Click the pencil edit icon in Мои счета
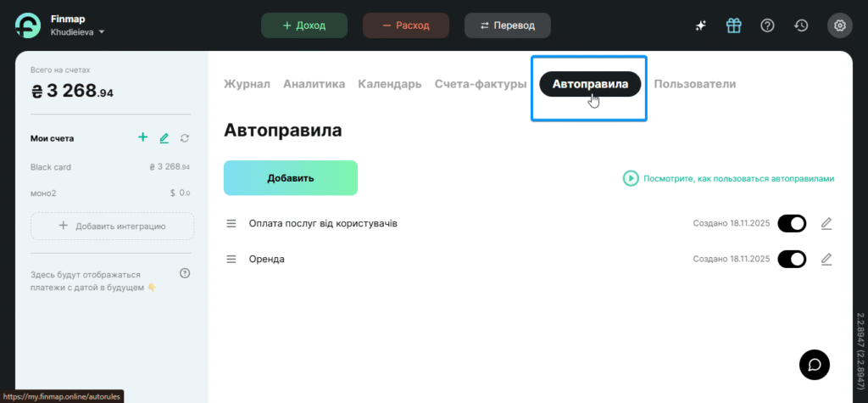Screen dimensions: 868x403 [x=164, y=137]
